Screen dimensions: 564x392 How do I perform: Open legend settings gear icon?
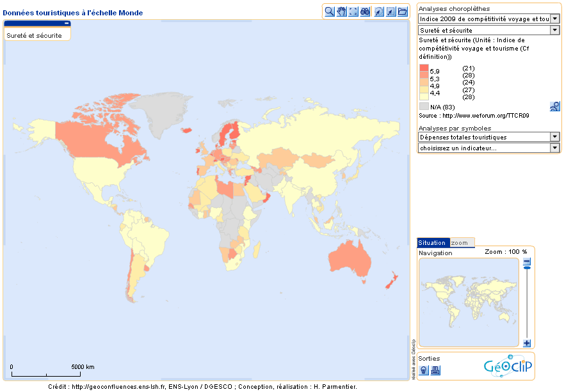pyautogui.click(x=555, y=106)
